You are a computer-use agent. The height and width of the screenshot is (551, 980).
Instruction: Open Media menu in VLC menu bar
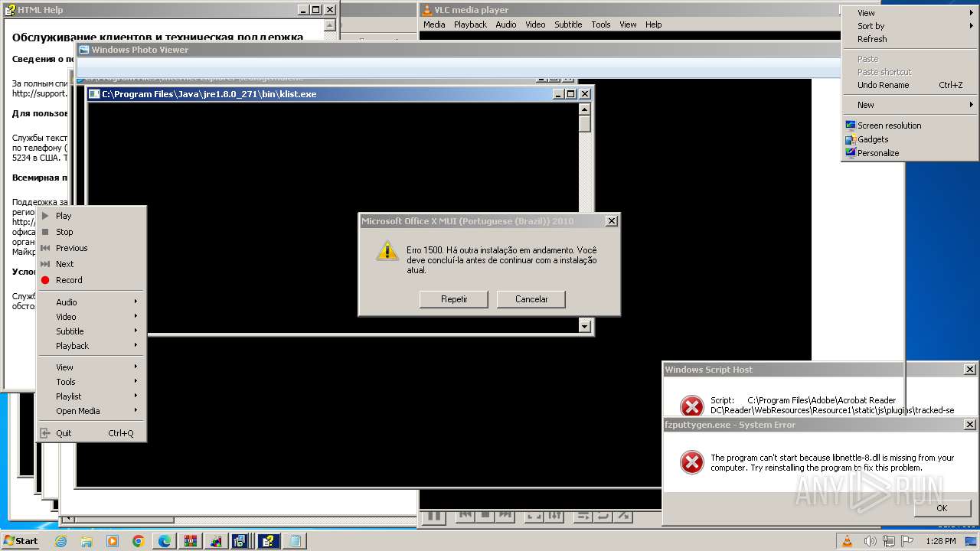tap(434, 24)
